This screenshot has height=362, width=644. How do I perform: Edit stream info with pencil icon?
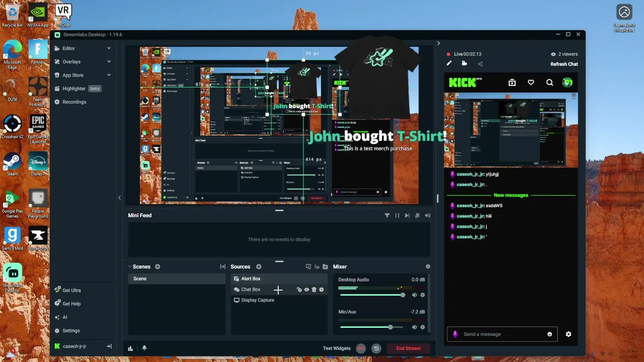(449, 64)
